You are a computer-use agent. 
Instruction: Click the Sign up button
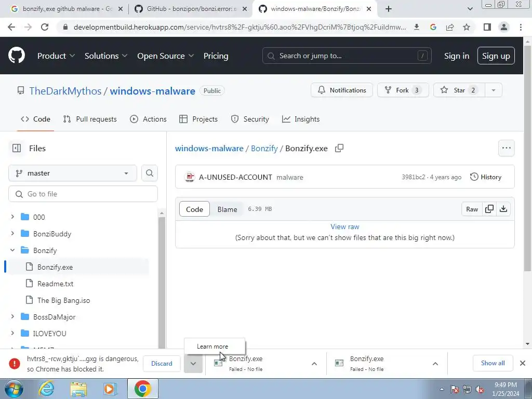[496, 56]
